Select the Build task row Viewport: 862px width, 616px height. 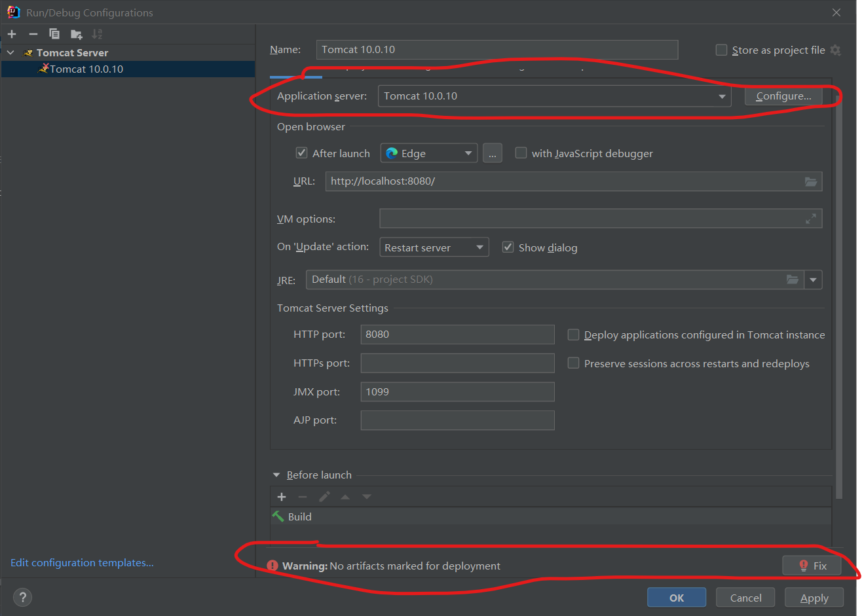pos(551,516)
